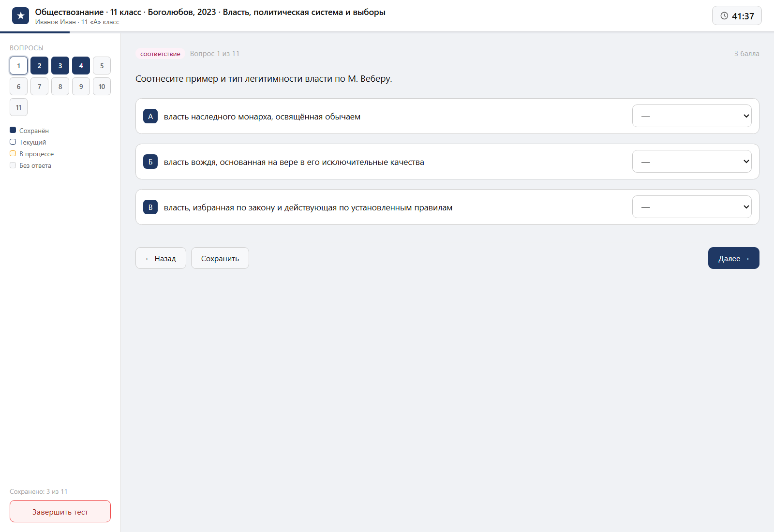Open dropdown for item Б leader's power
Image resolution: width=774 pixels, height=532 pixels.
[x=692, y=162]
